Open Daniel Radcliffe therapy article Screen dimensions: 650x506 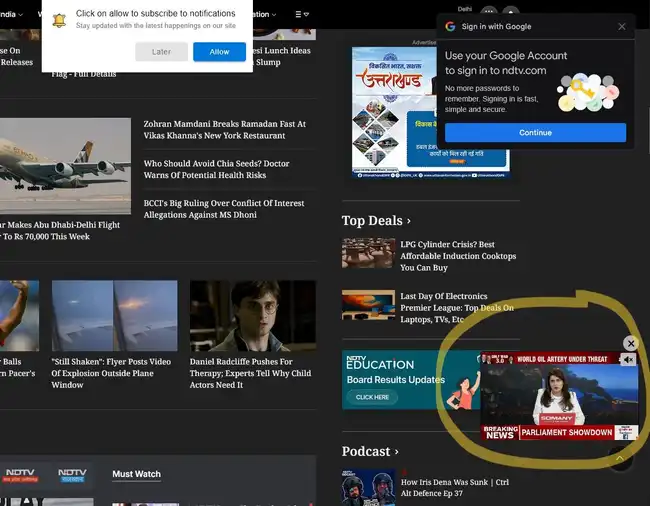coord(250,373)
